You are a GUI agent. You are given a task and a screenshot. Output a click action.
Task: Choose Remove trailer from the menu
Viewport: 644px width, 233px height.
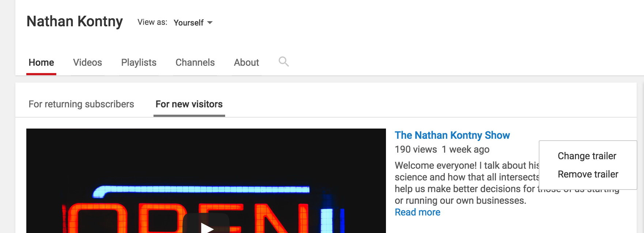(x=588, y=174)
